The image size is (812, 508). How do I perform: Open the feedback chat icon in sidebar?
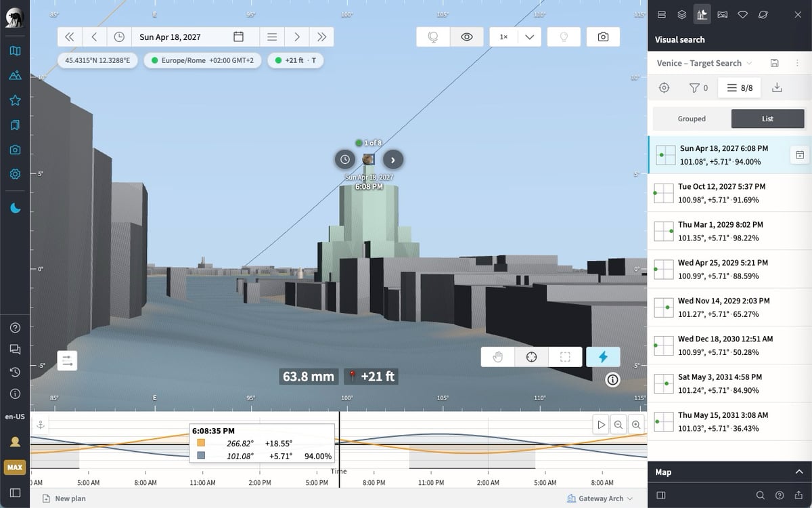(x=15, y=350)
